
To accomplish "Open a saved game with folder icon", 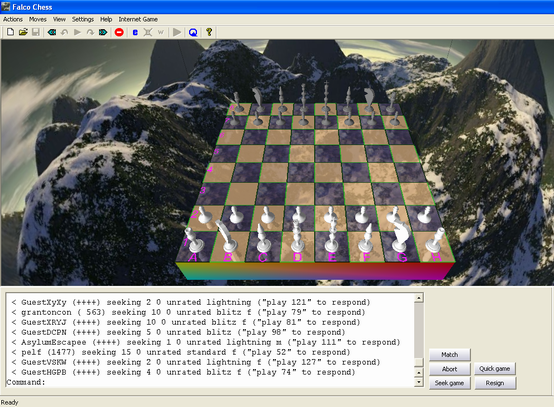I will click(23, 33).
